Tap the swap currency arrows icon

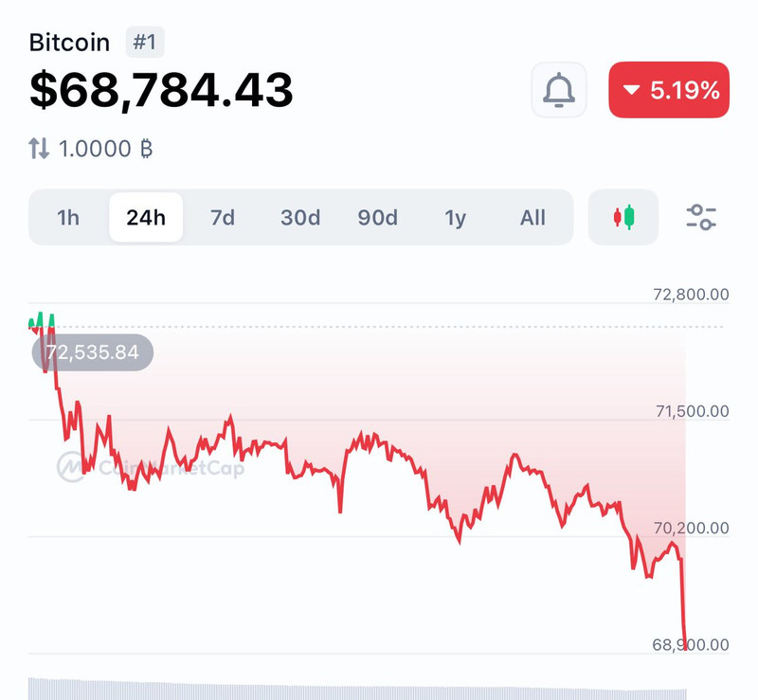[39, 148]
